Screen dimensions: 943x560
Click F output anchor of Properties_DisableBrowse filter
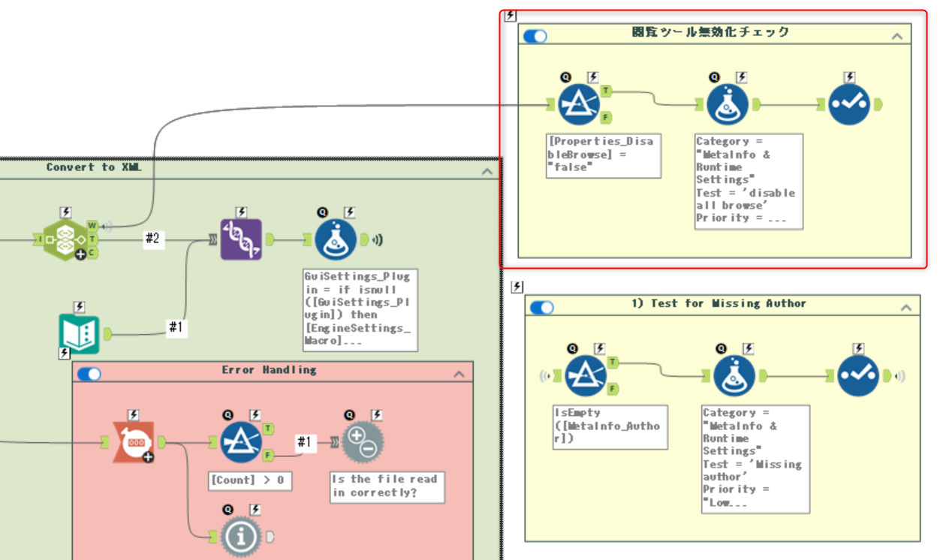point(606,118)
